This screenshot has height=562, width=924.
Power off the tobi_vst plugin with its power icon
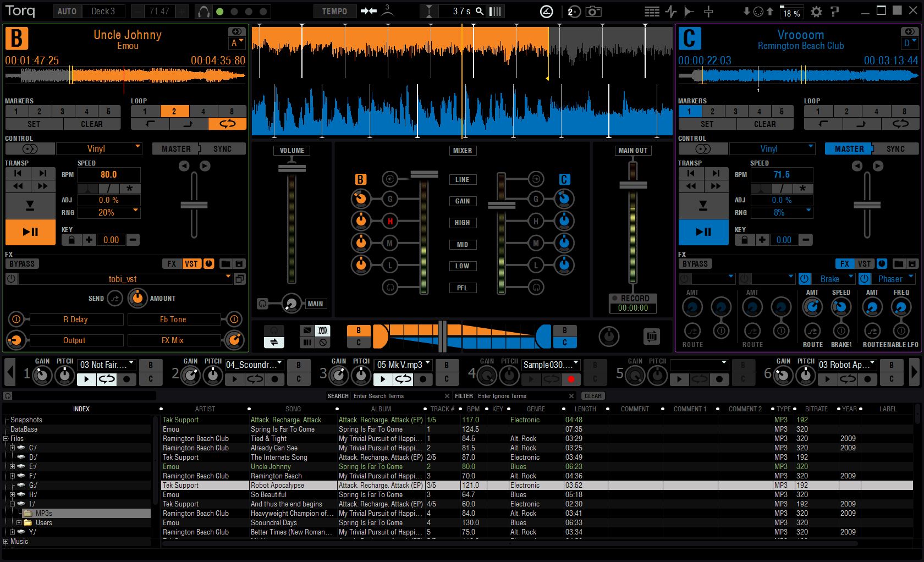tap(10, 279)
